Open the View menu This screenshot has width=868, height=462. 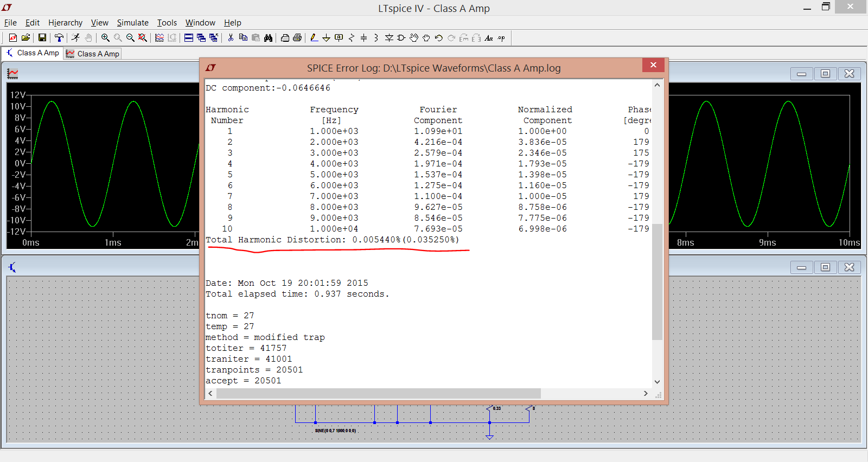[99, 23]
